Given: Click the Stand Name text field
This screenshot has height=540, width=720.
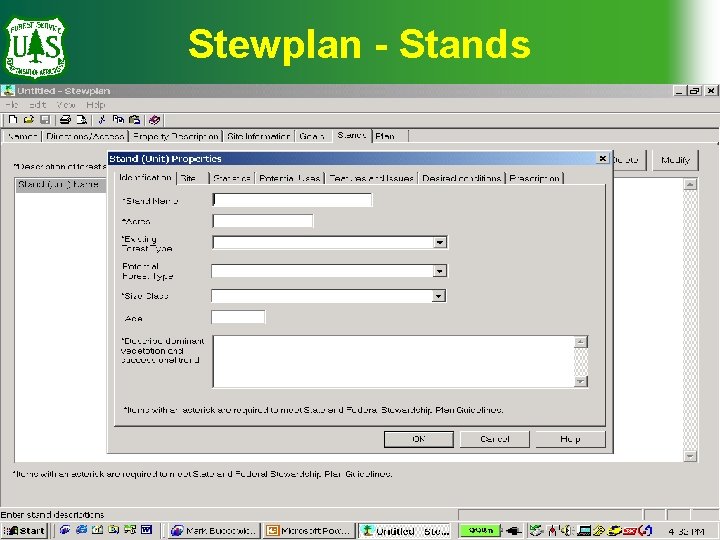Looking at the screenshot, I should point(292,200).
